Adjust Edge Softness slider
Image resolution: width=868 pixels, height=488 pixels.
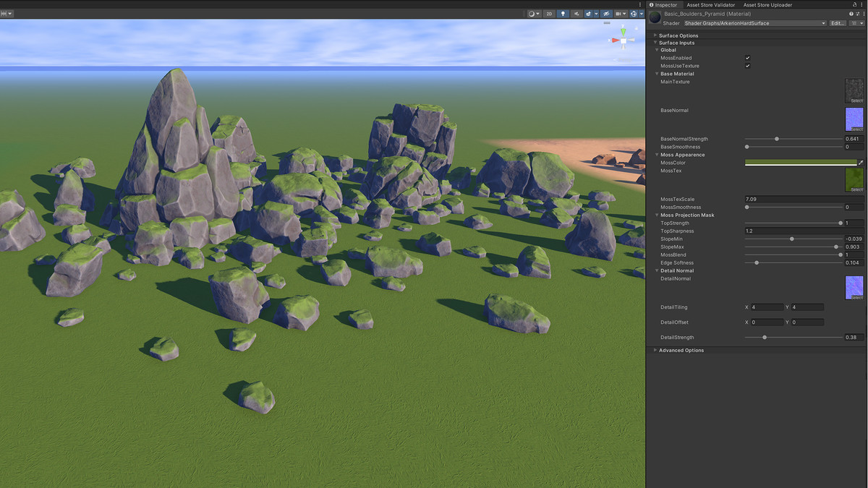793,262
